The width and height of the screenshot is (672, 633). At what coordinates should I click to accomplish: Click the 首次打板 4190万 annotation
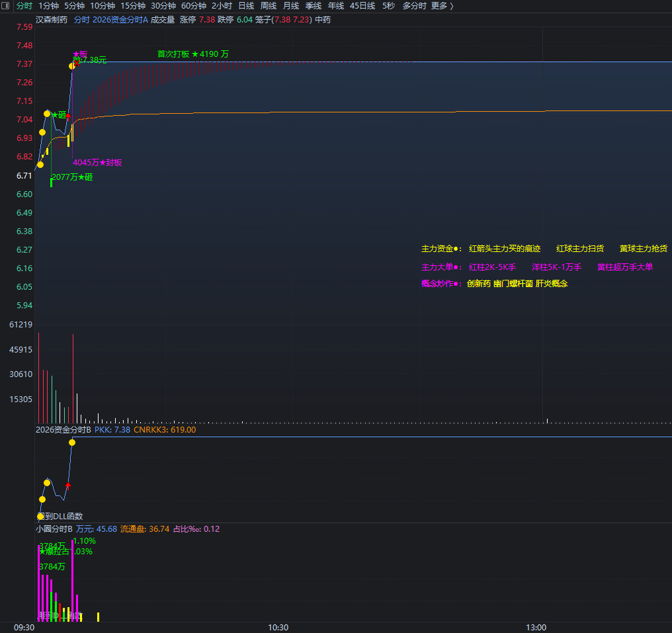(193, 54)
